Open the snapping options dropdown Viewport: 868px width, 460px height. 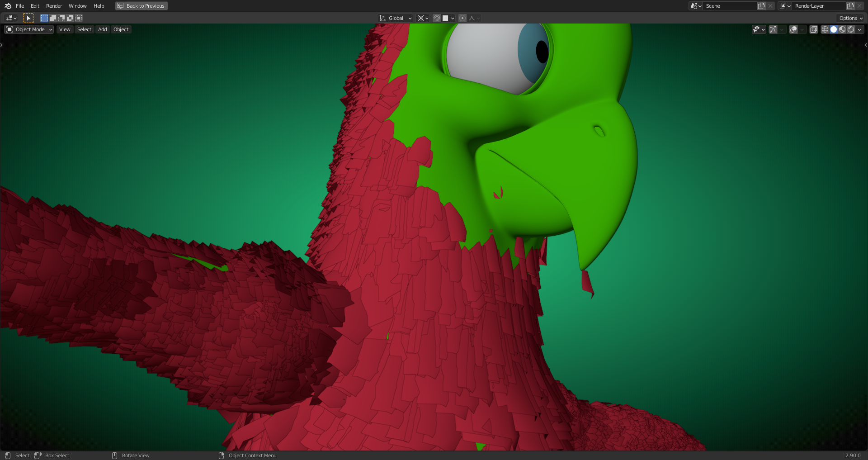coord(448,18)
